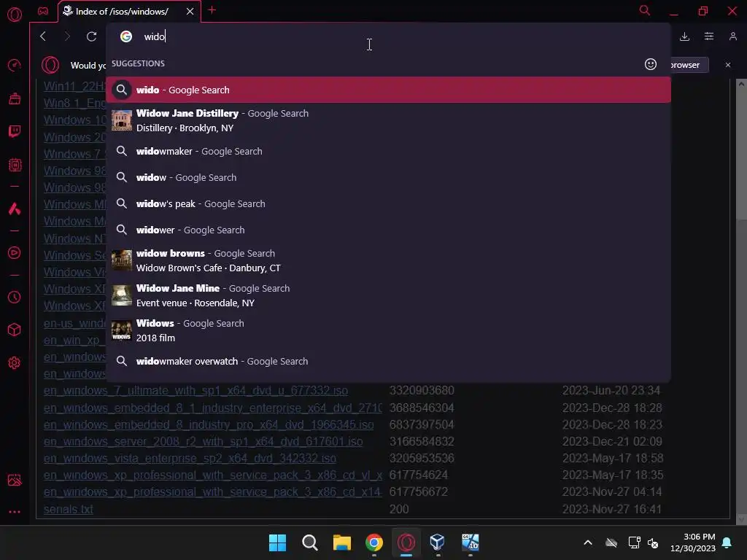Open en_windows_xp_professional x86_cd_x14 link
Screen dimensions: 747x560
coord(212,491)
